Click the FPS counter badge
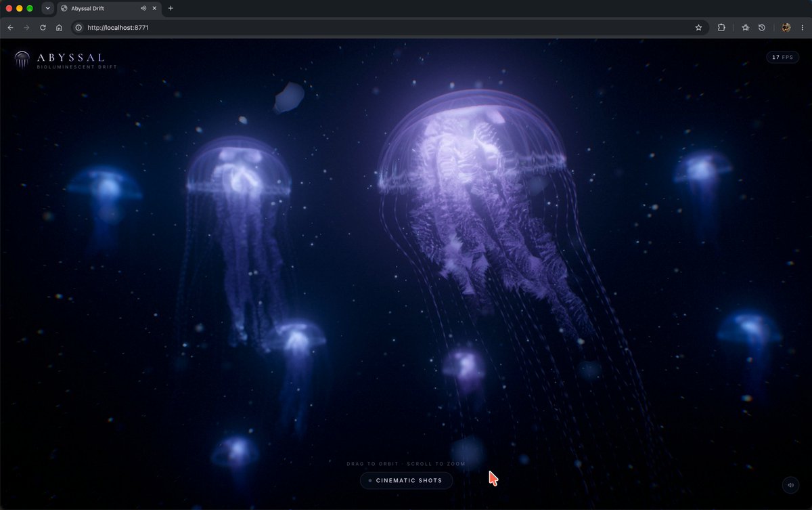This screenshot has width=812, height=510. point(782,58)
